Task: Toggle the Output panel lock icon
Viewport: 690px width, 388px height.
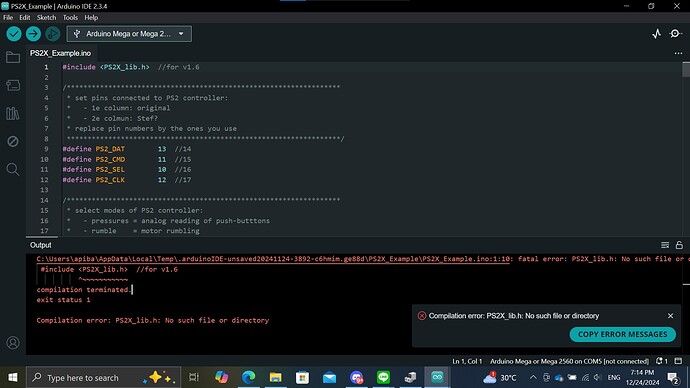Action: click(x=679, y=245)
